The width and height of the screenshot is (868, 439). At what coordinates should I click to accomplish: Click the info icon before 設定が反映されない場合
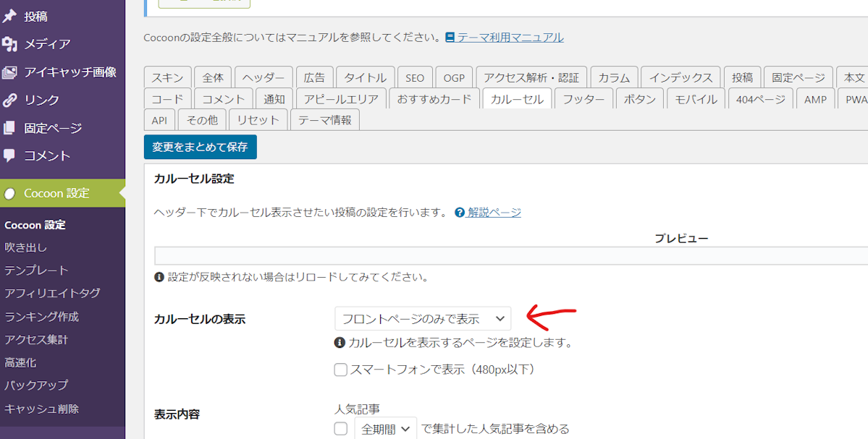[159, 276]
